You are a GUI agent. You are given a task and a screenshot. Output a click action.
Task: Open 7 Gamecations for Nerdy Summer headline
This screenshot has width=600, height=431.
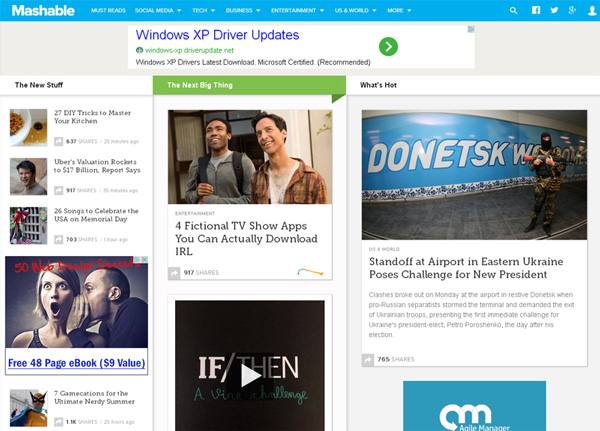94,397
